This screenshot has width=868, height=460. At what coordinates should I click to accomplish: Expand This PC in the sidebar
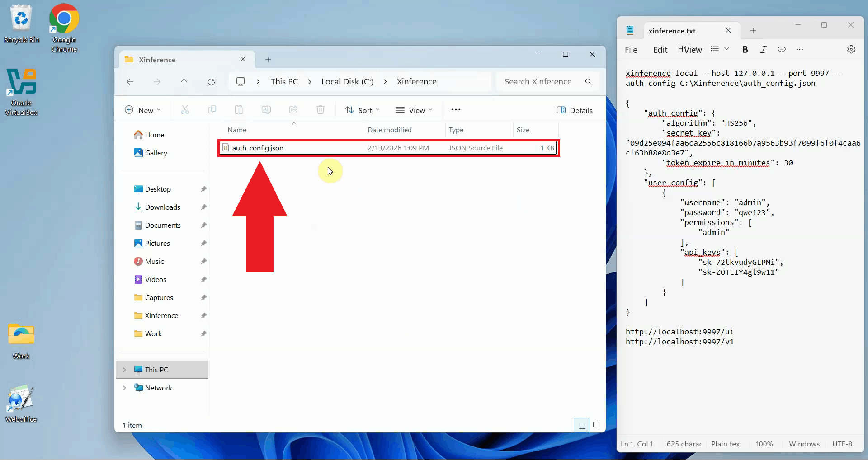click(125, 370)
